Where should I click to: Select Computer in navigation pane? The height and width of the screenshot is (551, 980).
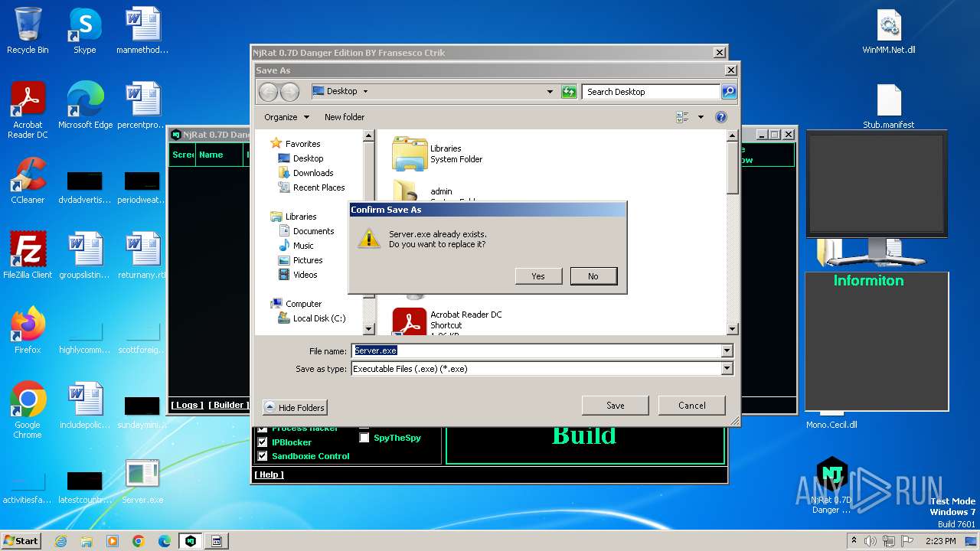coord(296,304)
